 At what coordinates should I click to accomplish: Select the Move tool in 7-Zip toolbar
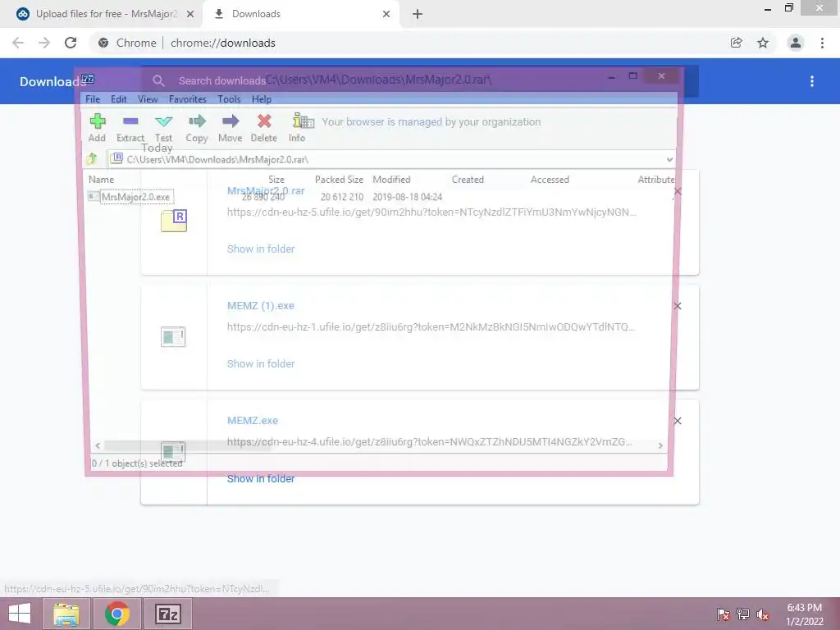point(231,127)
